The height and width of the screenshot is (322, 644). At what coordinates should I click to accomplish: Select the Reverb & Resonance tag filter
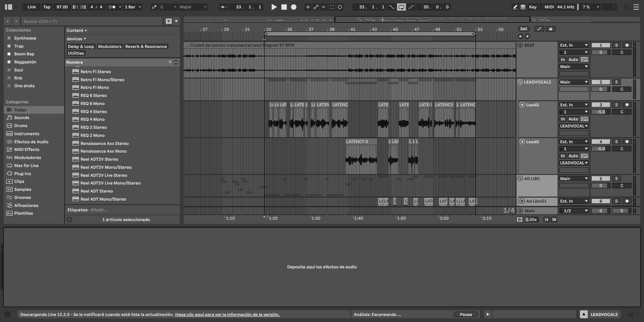click(x=146, y=47)
